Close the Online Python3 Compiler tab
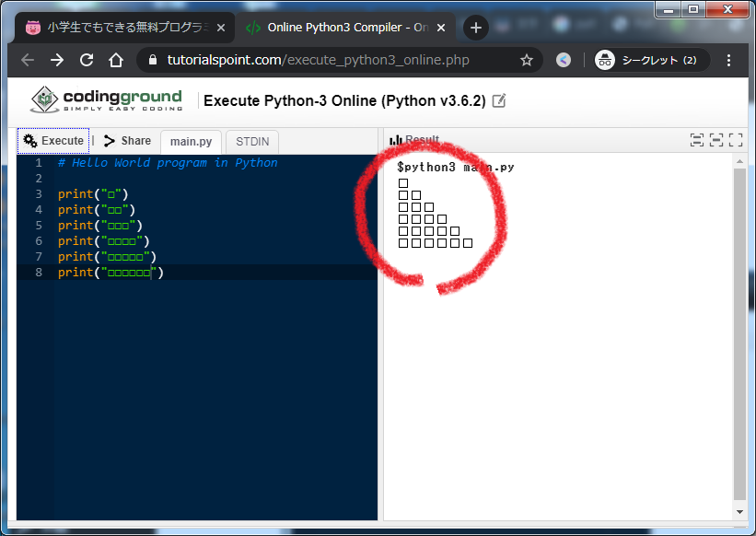 pos(441,28)
